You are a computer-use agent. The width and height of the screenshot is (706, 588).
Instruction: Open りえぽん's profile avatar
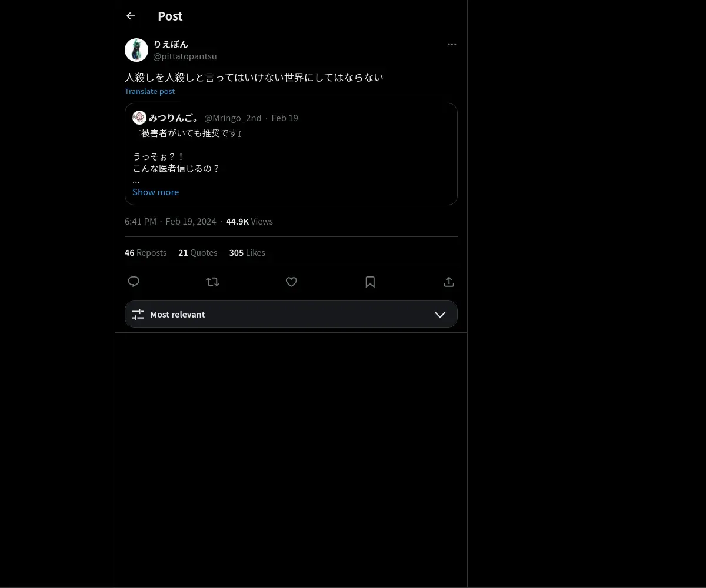(136, 50)
